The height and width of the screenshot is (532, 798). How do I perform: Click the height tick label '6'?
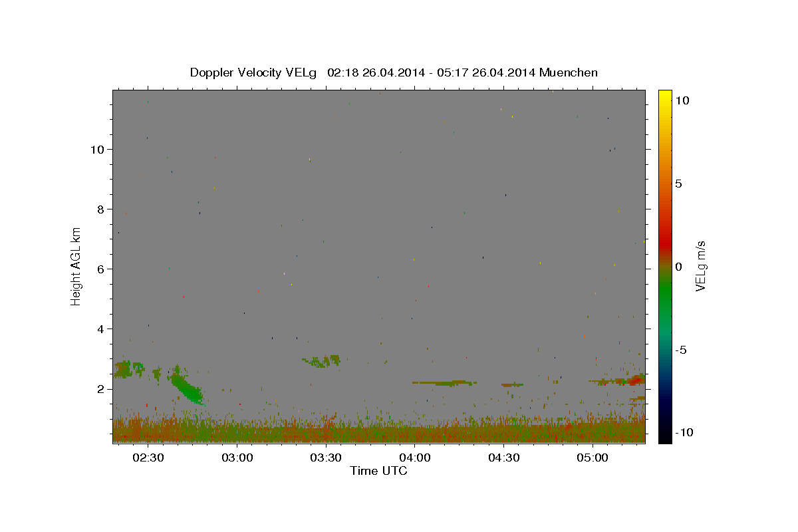[x=101, y=269]
